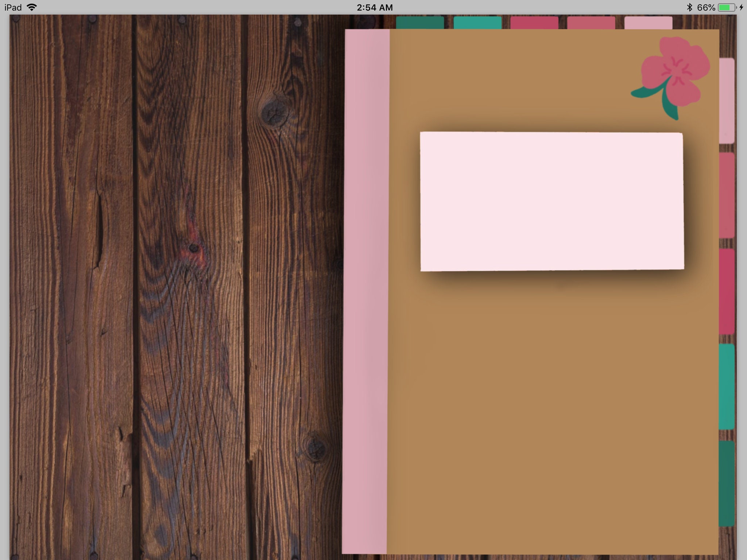Tap the green battery icon

pos(727,7)
